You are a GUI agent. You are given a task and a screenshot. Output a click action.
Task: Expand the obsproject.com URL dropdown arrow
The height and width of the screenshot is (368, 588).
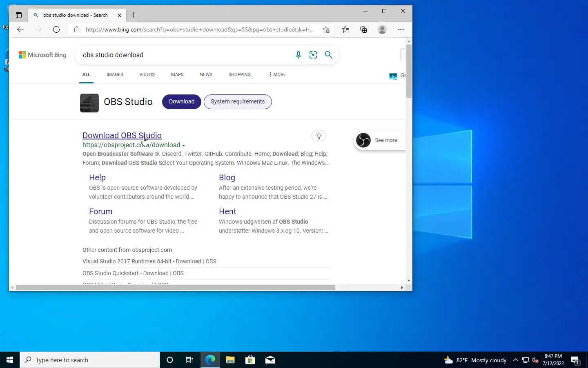tap(183, 145)
